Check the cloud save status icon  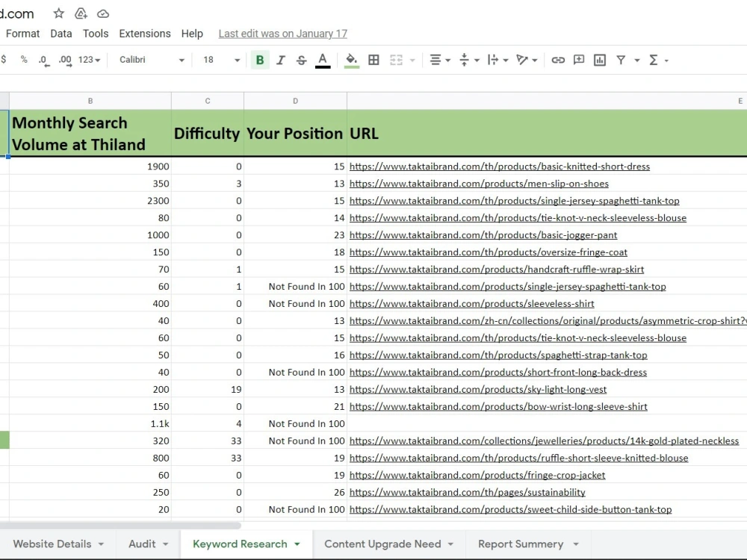tap(103, 13)
